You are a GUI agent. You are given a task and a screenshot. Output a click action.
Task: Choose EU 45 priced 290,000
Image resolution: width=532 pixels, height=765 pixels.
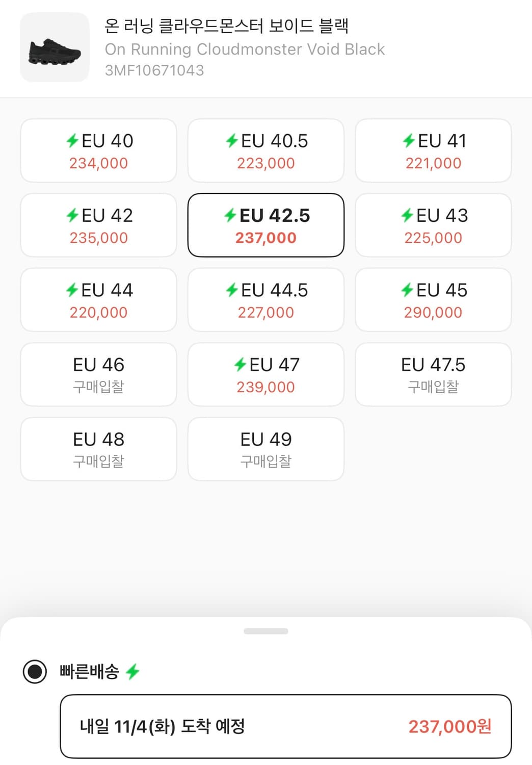[x=433, y=300]
